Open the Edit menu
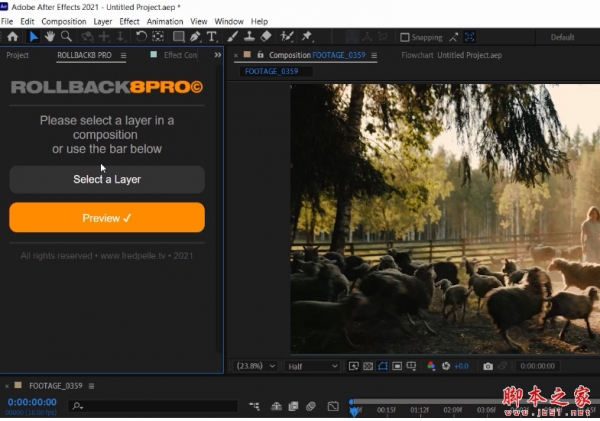 [27, 21]
